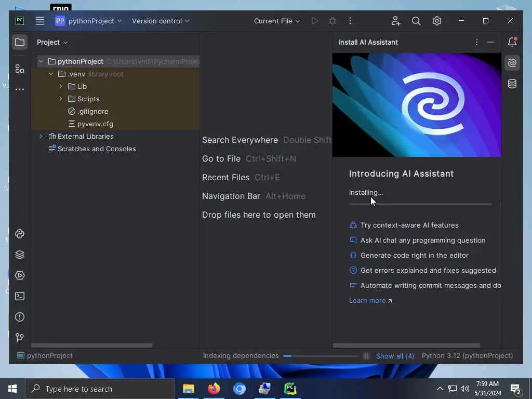Collapse the .venv folder

coord(51,74)
